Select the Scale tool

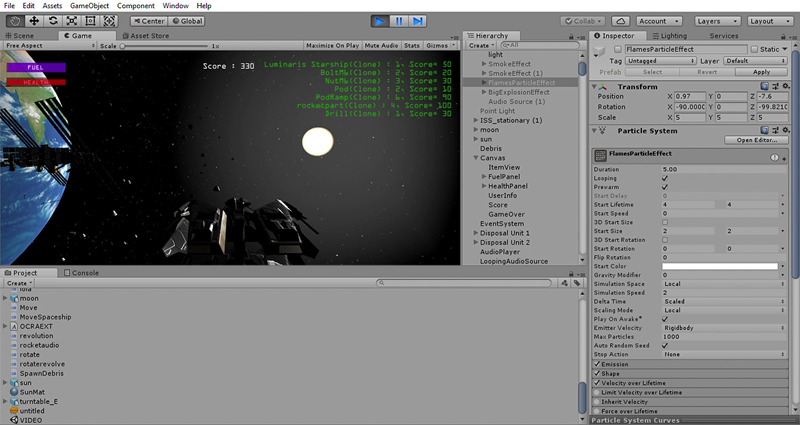(x=71, y=20)
